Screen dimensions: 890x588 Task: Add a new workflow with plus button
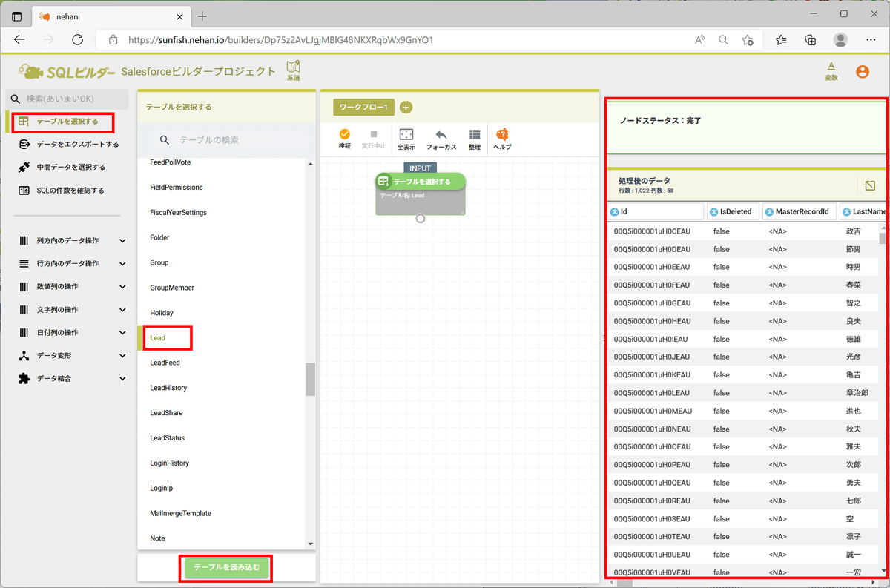(406, 108)
